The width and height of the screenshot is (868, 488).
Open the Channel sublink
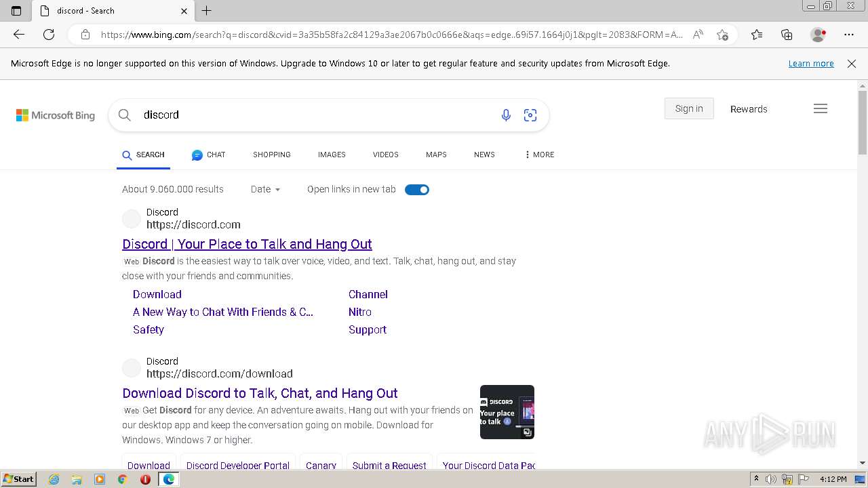pos(368,294)
